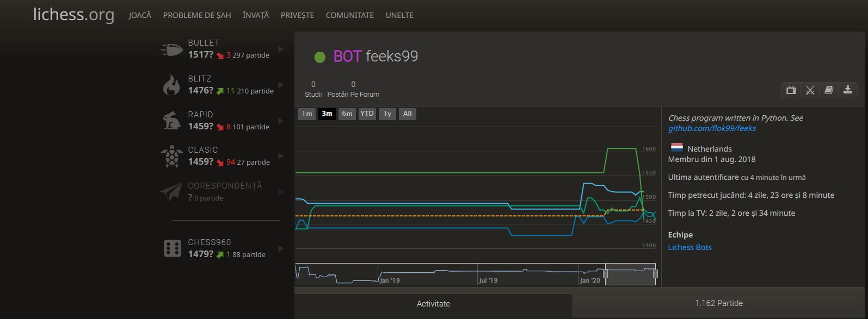Open the Lichess Bots team link
This screenshot has height=319, width=868.
point(690,247)
